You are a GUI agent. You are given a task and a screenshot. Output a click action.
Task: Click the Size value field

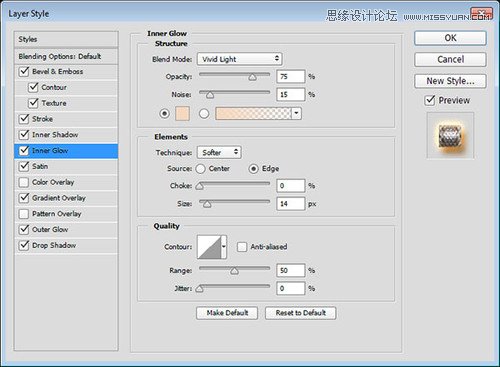click(291, 204)
